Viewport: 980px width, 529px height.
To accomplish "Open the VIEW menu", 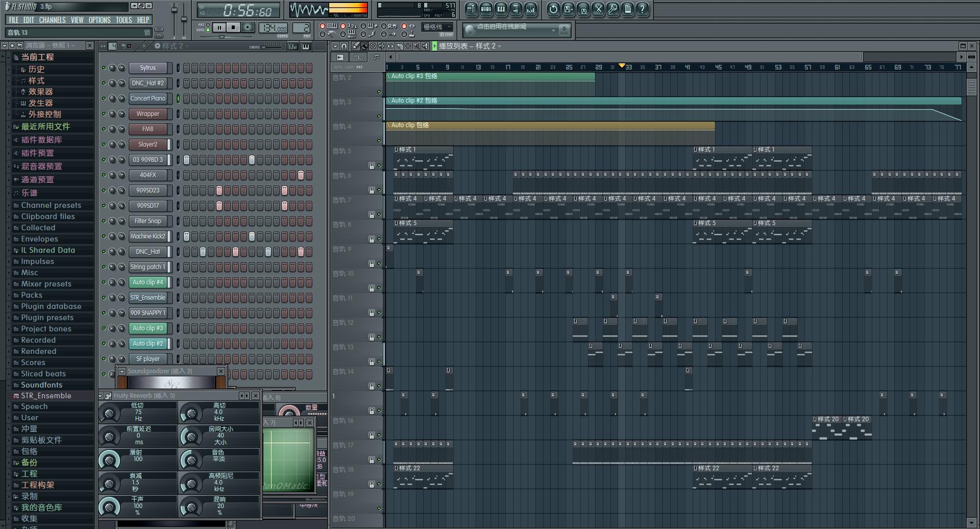I will click(77, 20).
